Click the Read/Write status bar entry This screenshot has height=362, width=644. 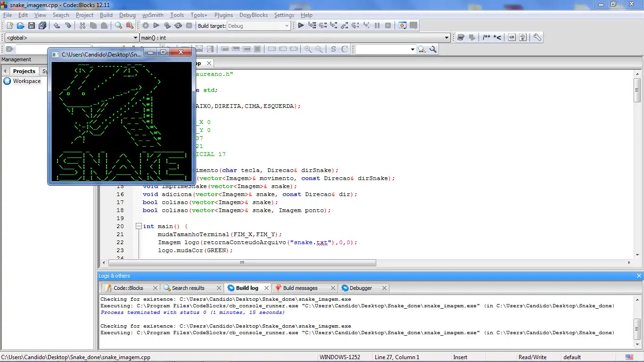[x=532, y=357]
